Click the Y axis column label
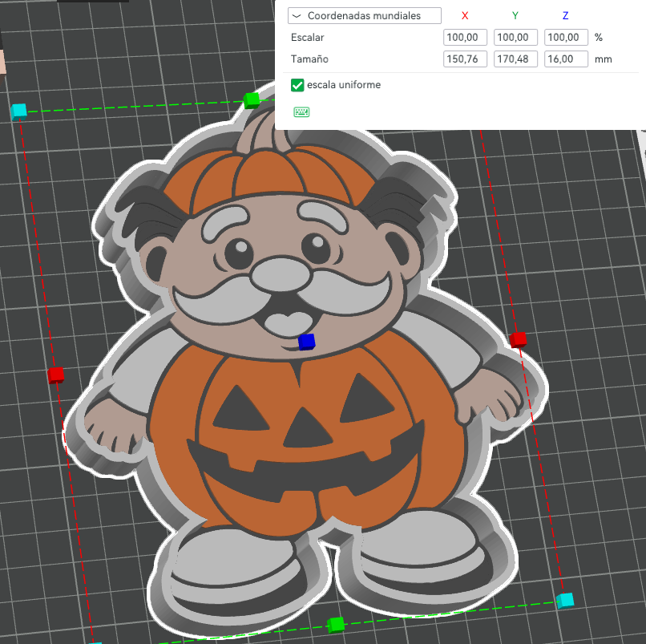646x644 pixels. pyautogui.click(x=515, y=16)
